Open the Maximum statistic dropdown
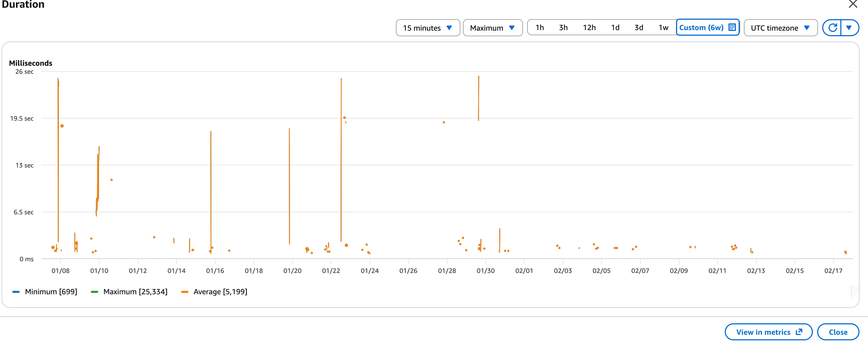The image size is (868, 343). [x=492, y=28]
